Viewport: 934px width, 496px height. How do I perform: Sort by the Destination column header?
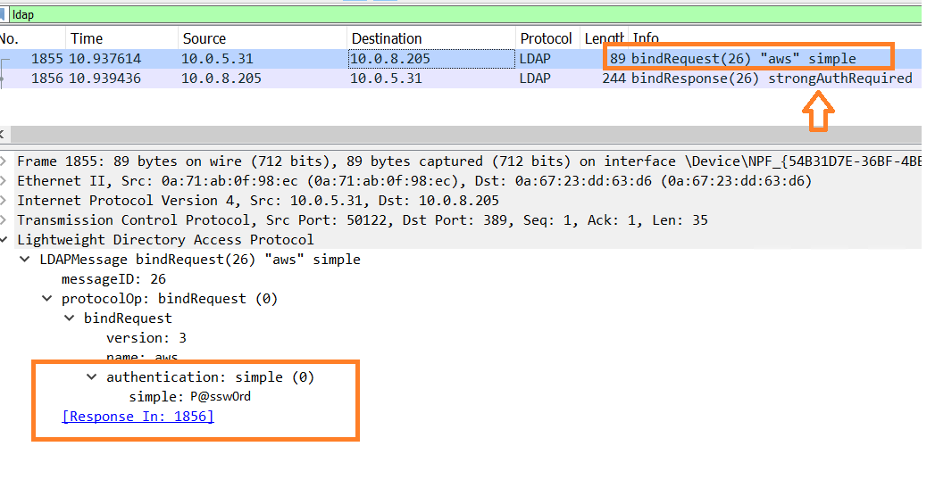click(387, 39)
